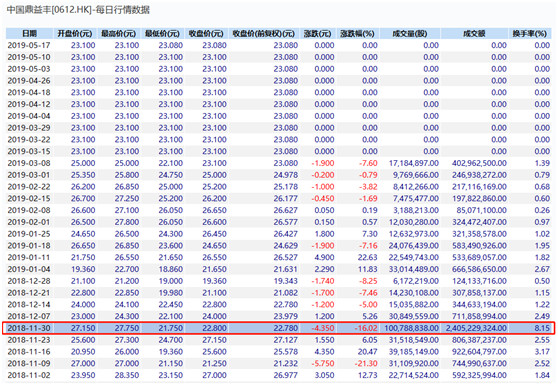Click the 2019-03-29 date cell
This screenshot has width=558, height=385.
(29, 128)
